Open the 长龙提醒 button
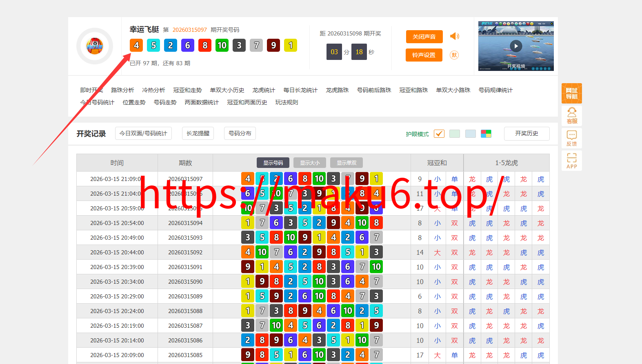642x364 pixels. click(x=198, y=133)
